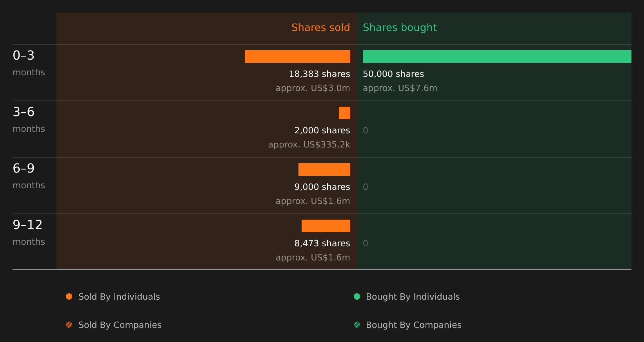This screenshot has width=644, height=342.
Task: Select the Bought By Companies legend label
Action: [x=414, y=325]
